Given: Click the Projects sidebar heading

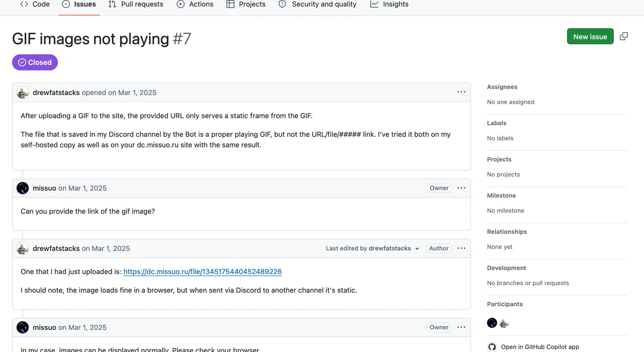Looking at the screenshot, I should point(499,159).
